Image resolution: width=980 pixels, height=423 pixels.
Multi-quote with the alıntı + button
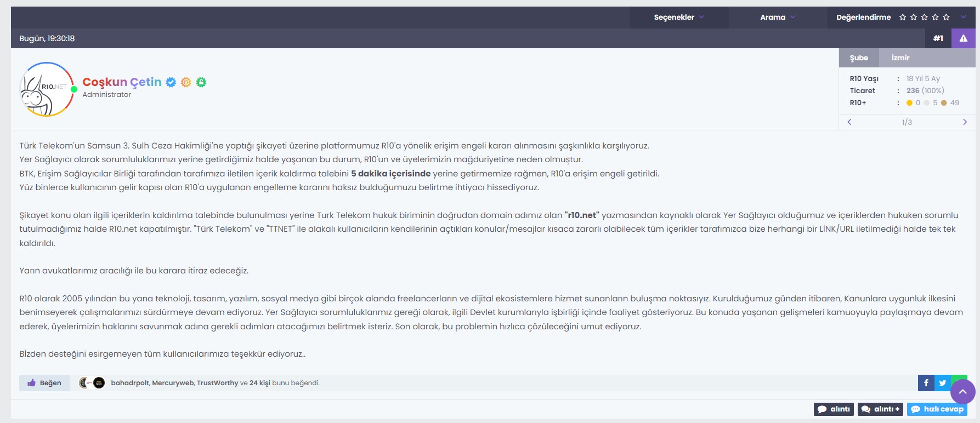click(880, 409)
